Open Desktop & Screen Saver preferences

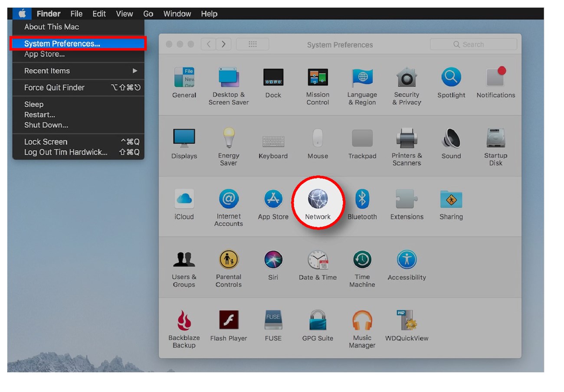click(x=229, y=86)
